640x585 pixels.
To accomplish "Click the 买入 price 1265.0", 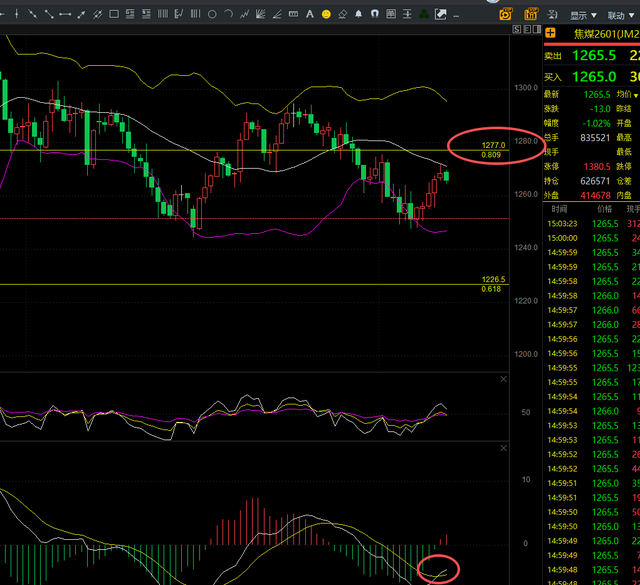I will (x=594, y=77).
